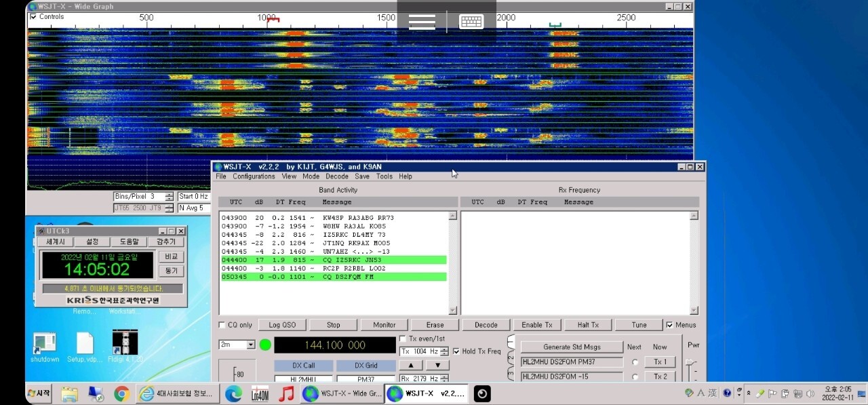Viewport: 868px width, 405px height.
Task: Open Log4OM from the taskbar
Action: pos(260,393)
